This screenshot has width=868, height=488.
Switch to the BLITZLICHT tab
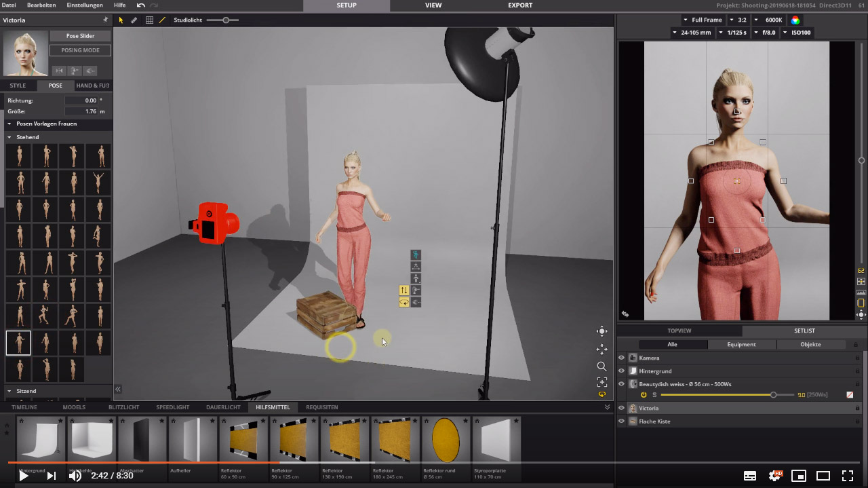124,407
